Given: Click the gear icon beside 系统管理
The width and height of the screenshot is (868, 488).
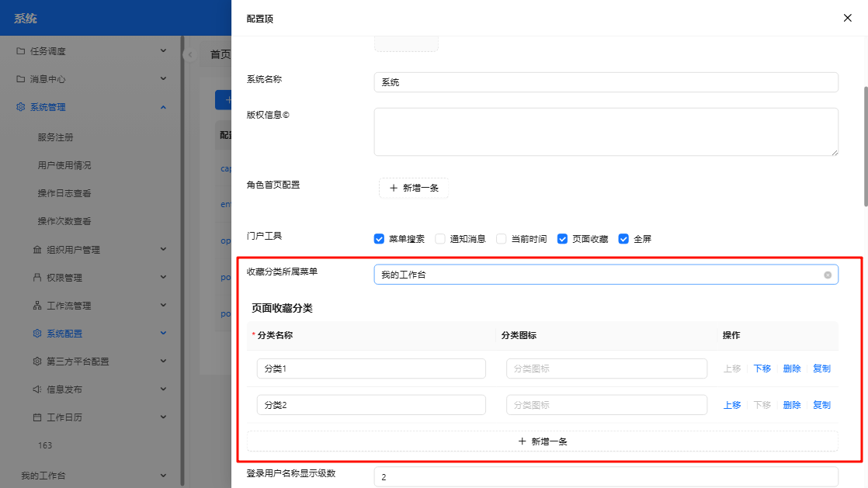Looking at the screenshot, I should pyautogui.click(x=20, y=107).
